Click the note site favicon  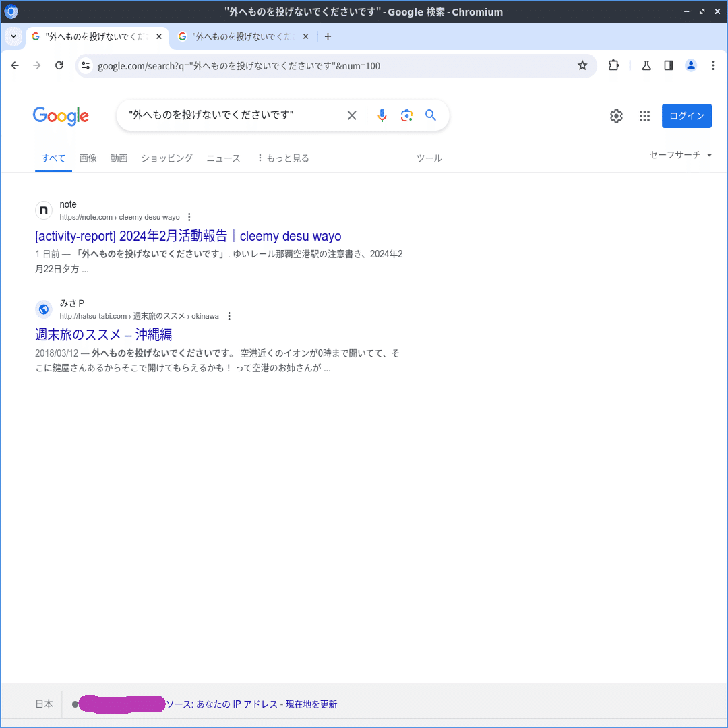44,210
